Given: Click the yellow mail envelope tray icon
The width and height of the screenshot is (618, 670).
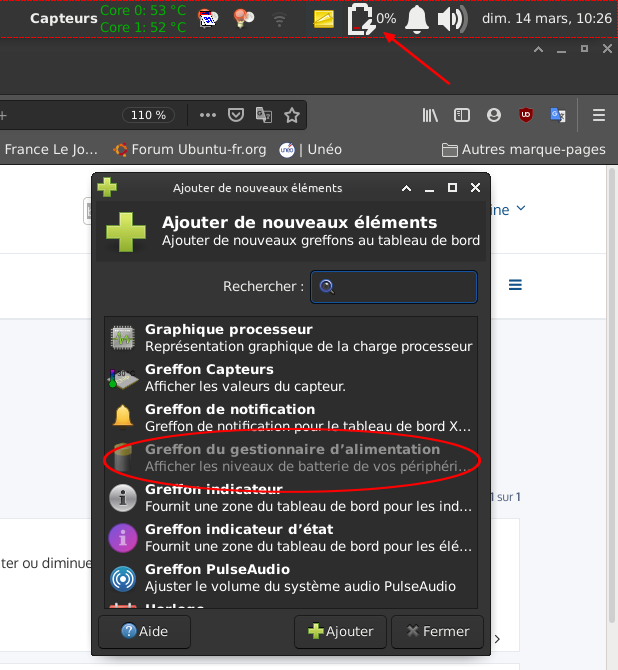Looking at the screenshot, I should [x=324, y=19].
